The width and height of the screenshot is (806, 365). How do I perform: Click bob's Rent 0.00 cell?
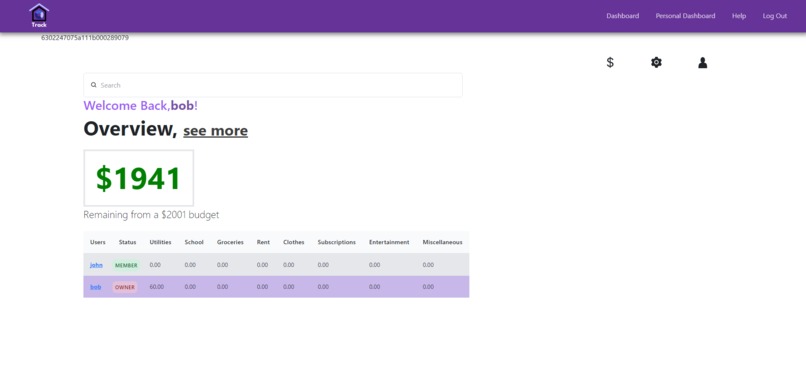tap(262, 287)
